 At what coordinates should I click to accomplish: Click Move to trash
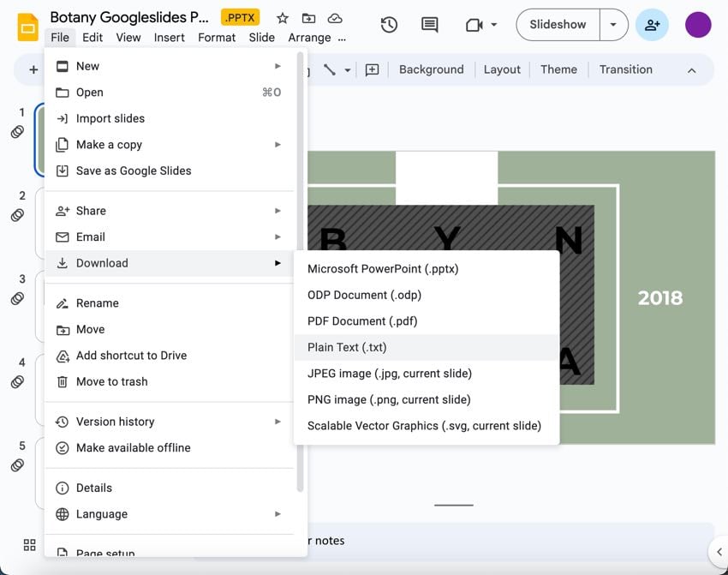tap(111, 382)
